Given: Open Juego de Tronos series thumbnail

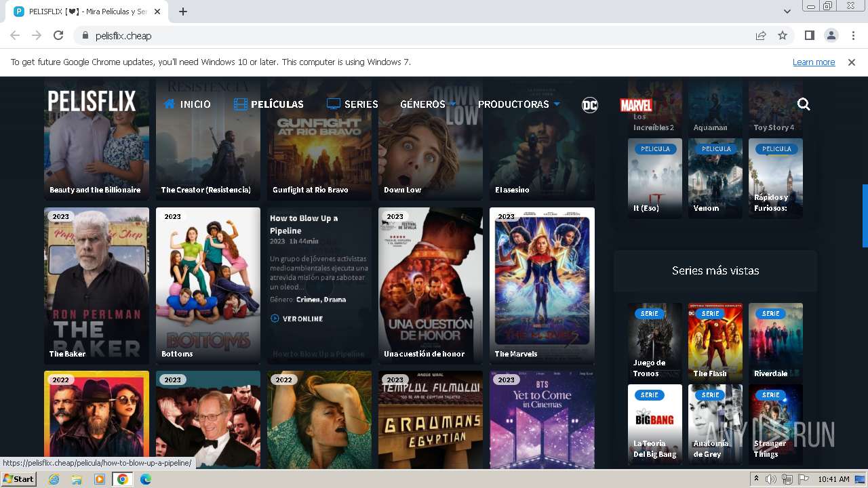Looking at the screenshot, I should (655, 342).
